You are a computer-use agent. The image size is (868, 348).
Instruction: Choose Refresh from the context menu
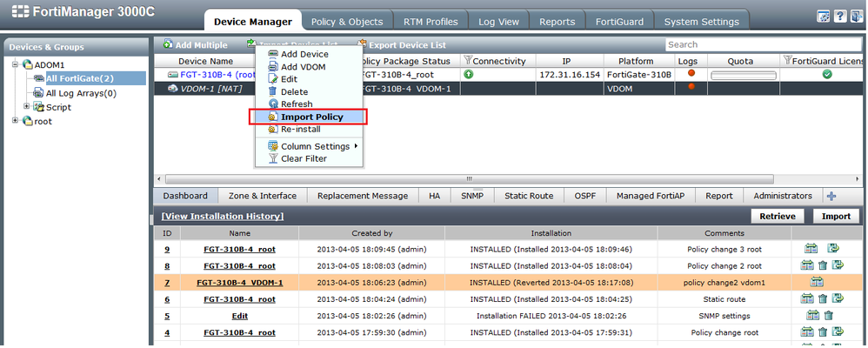click(297, 104)
